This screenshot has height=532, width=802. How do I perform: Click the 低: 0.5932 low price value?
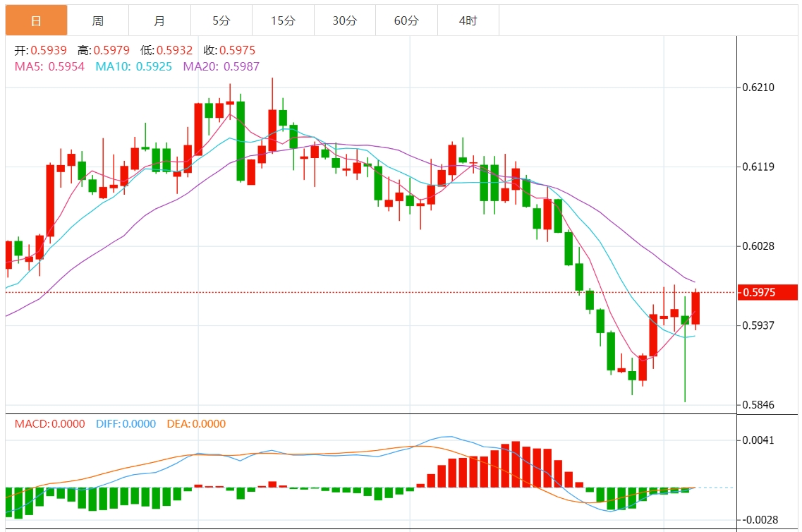pos(166,50)
